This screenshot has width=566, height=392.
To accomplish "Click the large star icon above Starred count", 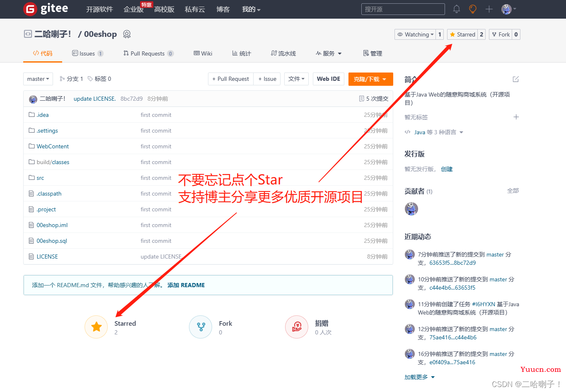I will [96, 327].
